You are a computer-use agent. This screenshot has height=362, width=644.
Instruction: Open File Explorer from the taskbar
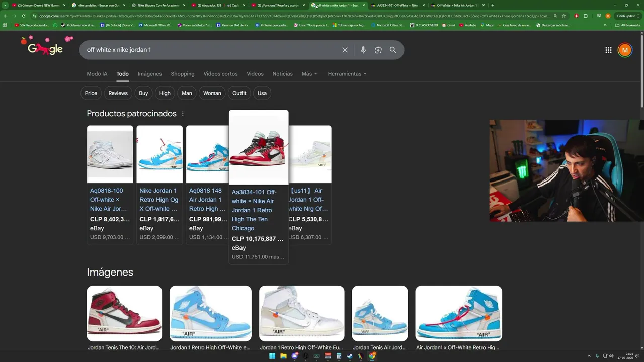click(x=283, y=356)
